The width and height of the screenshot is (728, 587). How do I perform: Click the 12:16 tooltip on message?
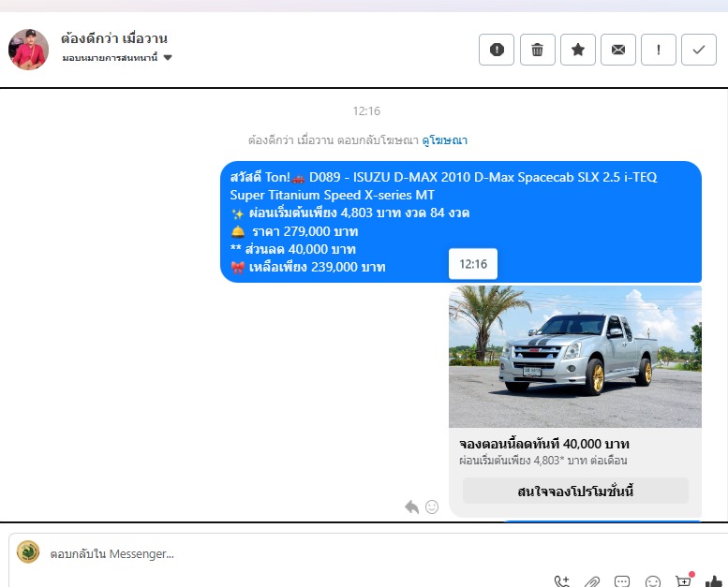[473, 264]
